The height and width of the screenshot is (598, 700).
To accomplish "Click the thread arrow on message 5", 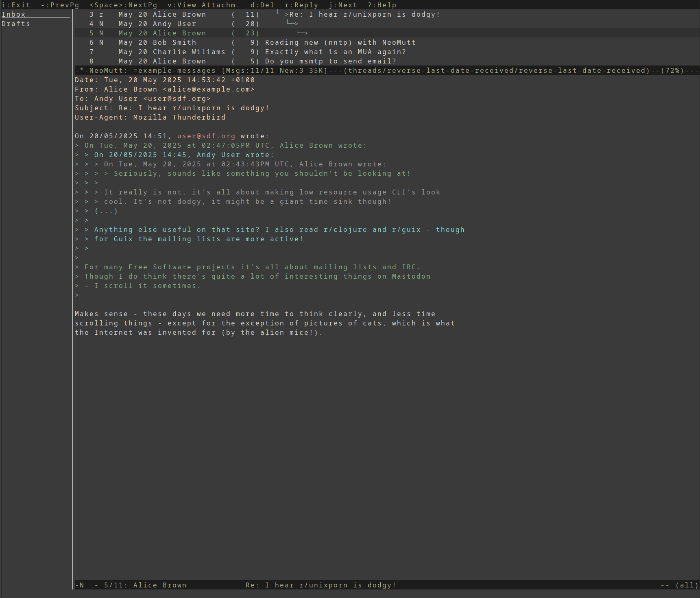I will pos(302,33).
